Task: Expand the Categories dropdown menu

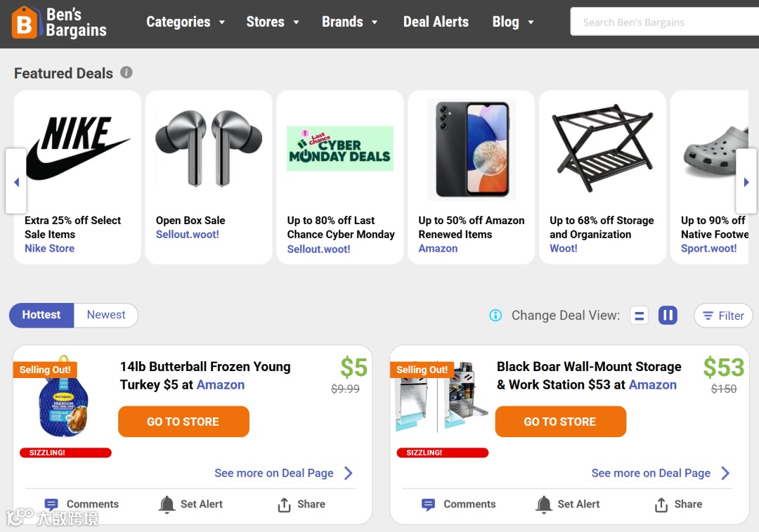Action: tap(186, 22)
